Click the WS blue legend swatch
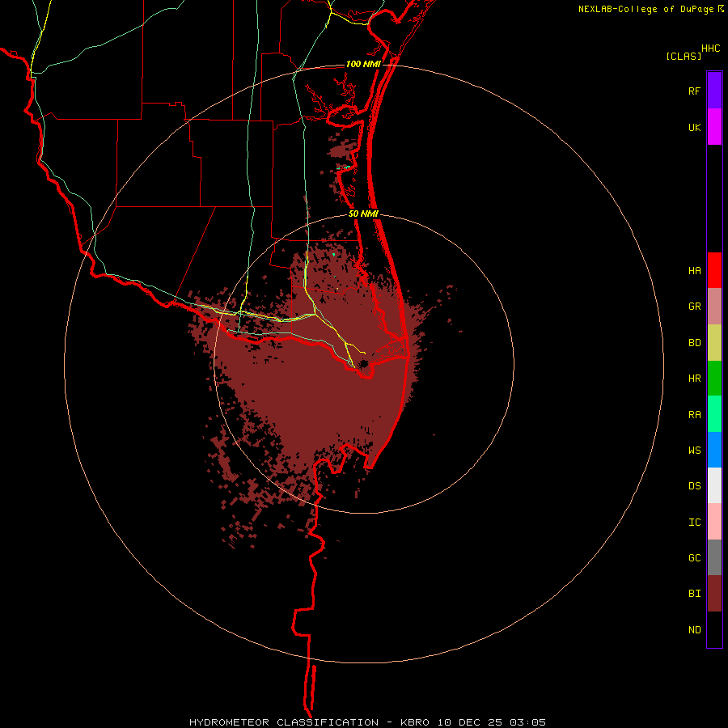Image resolution: width=728 pixels, height=728 pixels. [714, 450]
